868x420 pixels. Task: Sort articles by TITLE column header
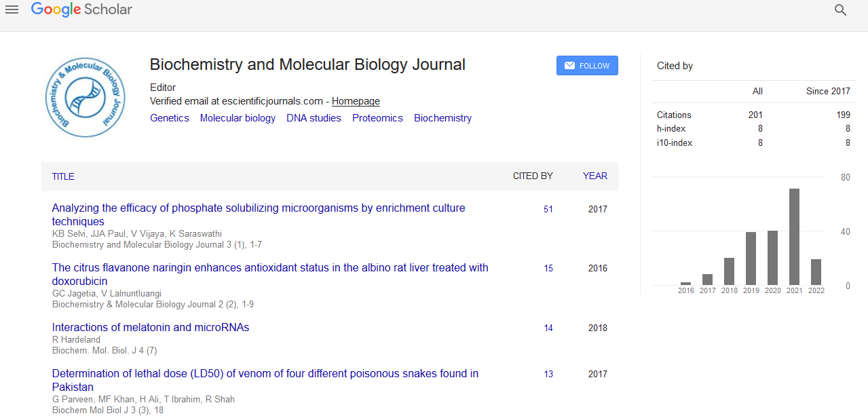[63, 176]
